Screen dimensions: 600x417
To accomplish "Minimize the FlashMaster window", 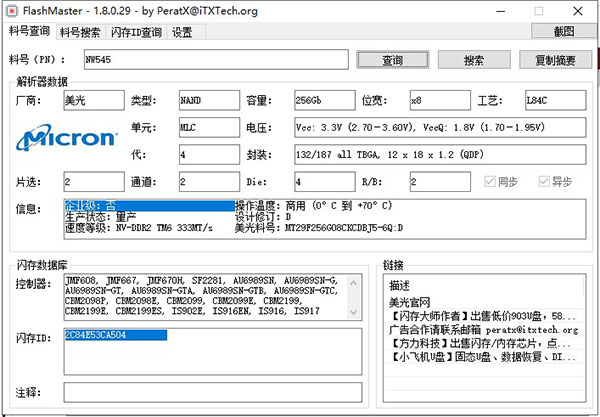I will pos(501,11).
